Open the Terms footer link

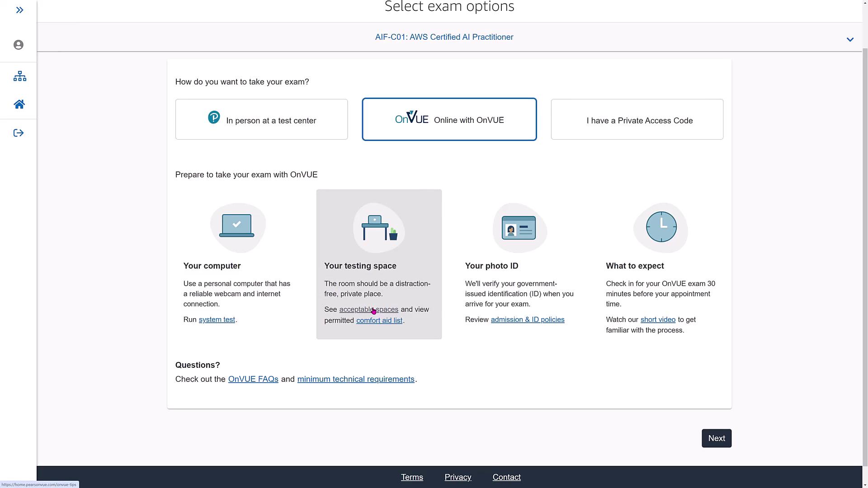[412, 477]
